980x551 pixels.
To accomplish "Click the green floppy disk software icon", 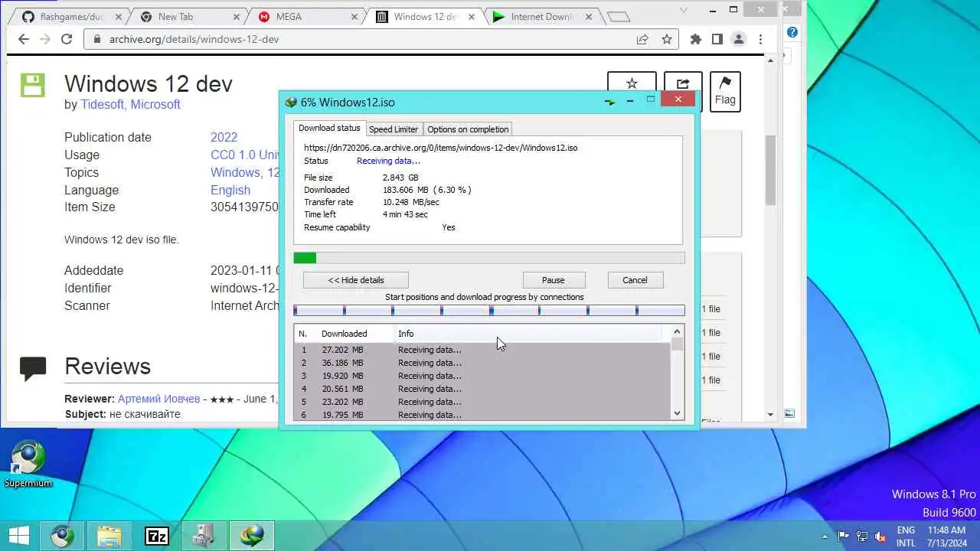I will [x=32, y=85].
